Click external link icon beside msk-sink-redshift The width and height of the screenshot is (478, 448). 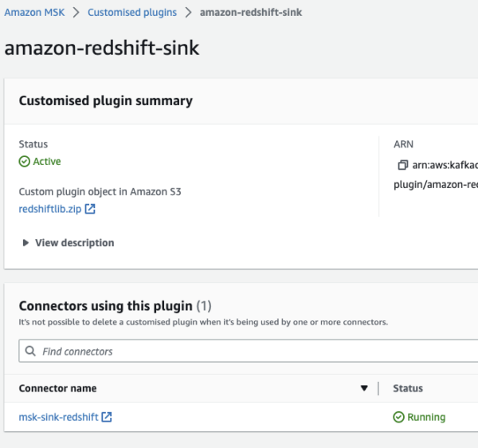pyautogui.click(x=107, y=416)
